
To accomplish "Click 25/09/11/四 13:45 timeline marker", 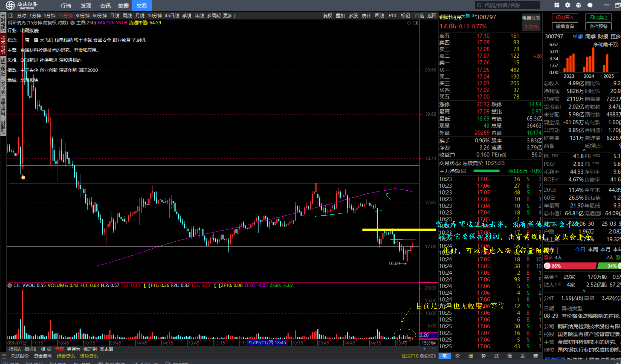I will 266,343.
